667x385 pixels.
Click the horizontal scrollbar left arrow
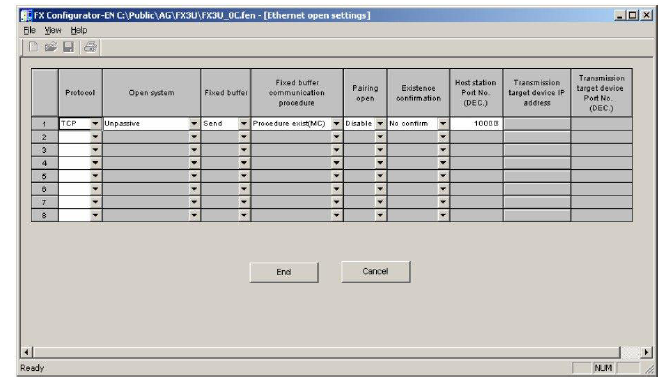point(26,352)
